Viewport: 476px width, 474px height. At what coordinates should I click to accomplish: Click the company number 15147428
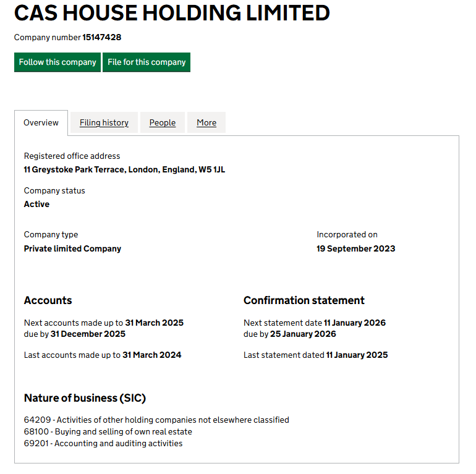tap(102, 37)
